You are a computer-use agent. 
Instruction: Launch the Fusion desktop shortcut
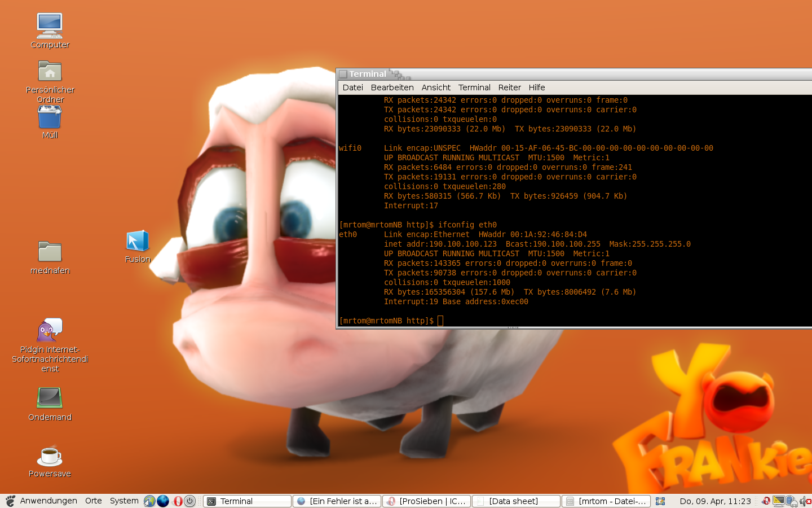click(x=138, y=242)
